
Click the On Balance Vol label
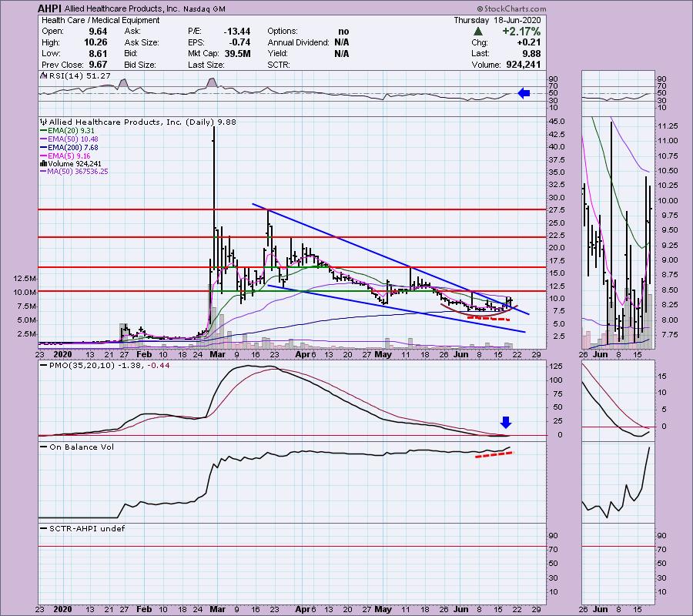click(82, 447)
